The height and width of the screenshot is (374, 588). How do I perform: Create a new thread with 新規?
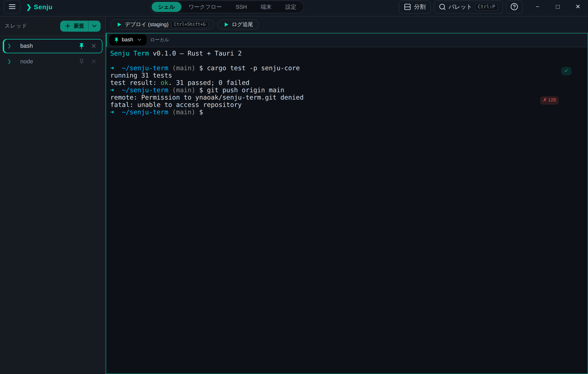[74, 26]
